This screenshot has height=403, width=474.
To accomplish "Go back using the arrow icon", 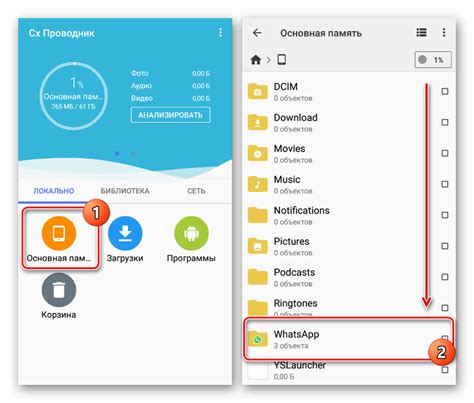I will 257,33.
